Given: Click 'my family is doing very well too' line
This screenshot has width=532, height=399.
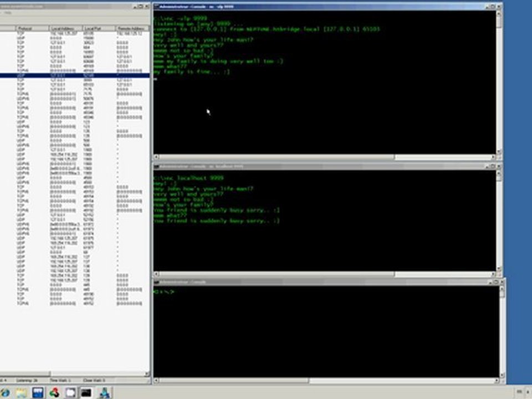Looking at the screenshot, I should tap(218, 62).
